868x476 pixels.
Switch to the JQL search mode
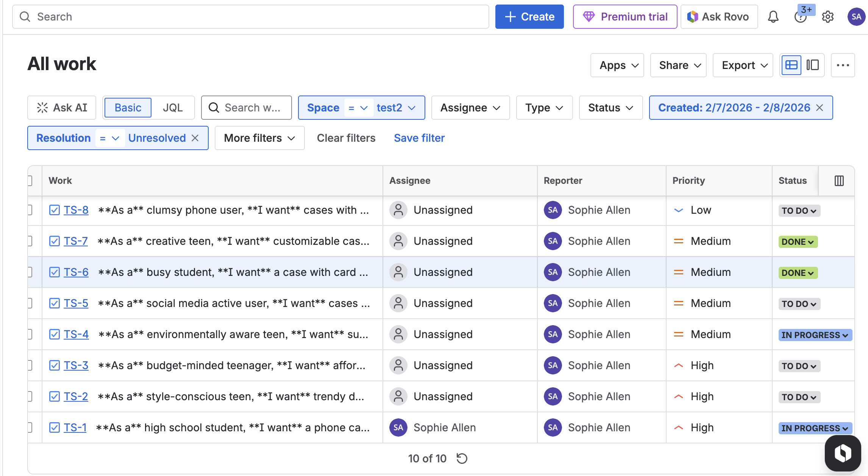(x=173, y=108)
